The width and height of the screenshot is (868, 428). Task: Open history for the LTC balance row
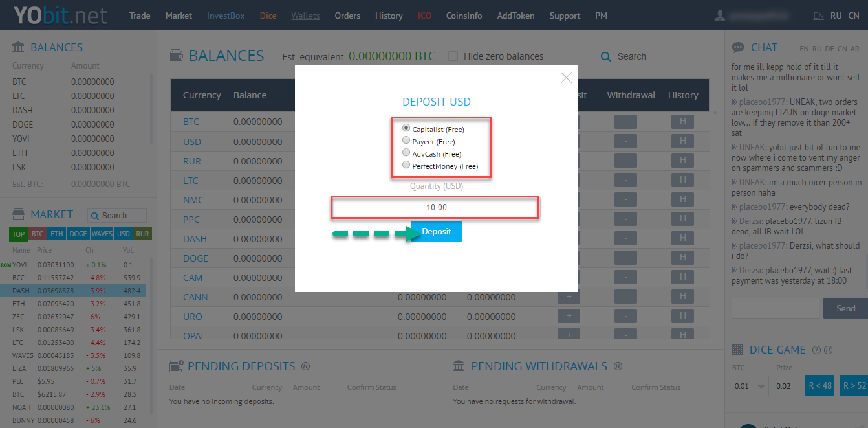tap(682, 180)
